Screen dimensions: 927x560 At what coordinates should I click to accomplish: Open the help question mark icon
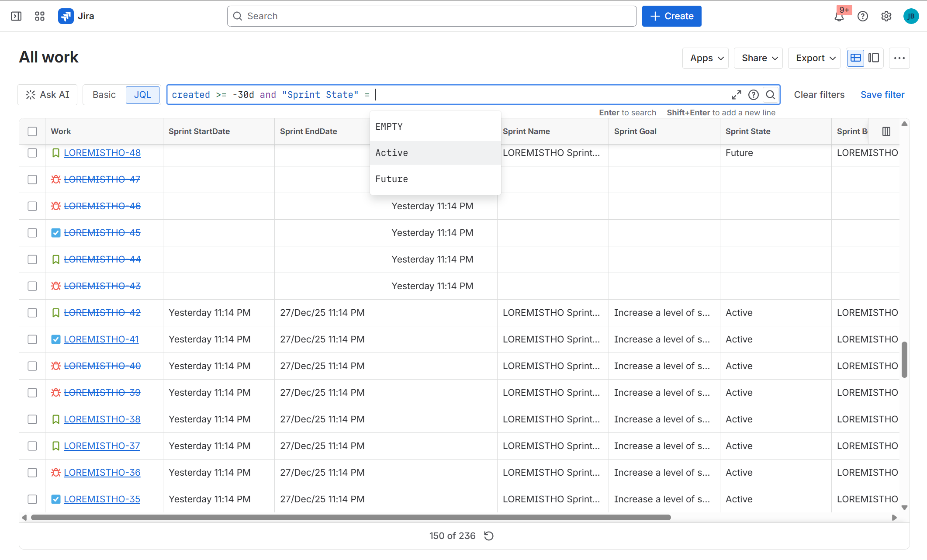tap(862, 16)
